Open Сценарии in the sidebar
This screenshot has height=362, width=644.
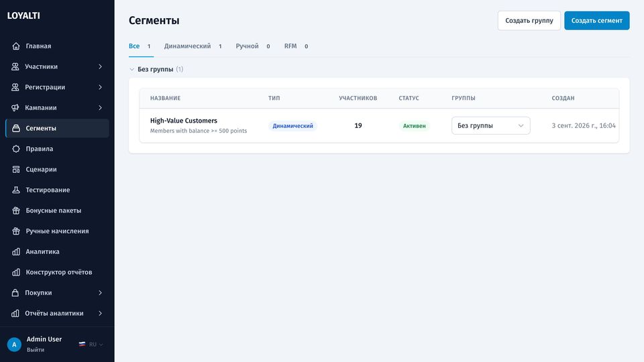(x=57, y=169)
